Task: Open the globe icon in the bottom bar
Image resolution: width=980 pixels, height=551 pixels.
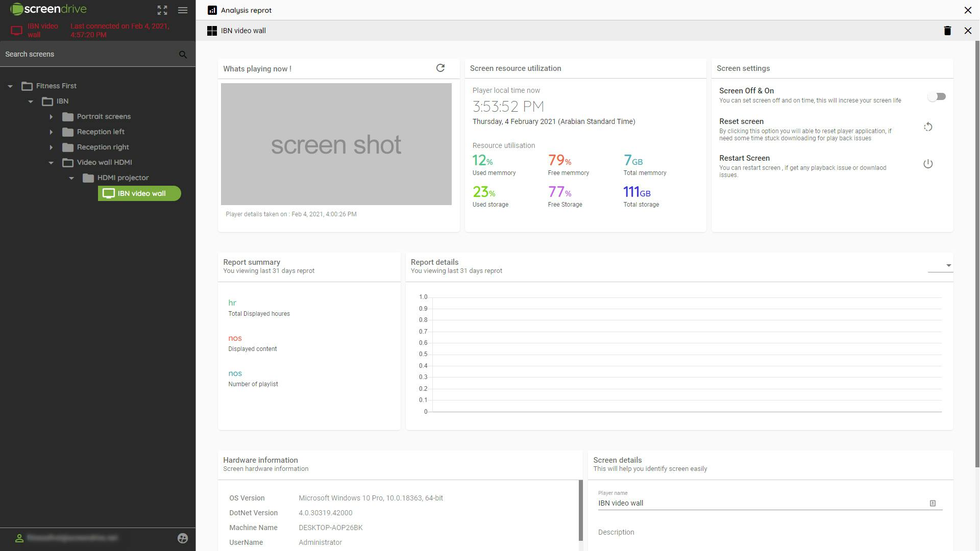Action: (x=183, y=538)
